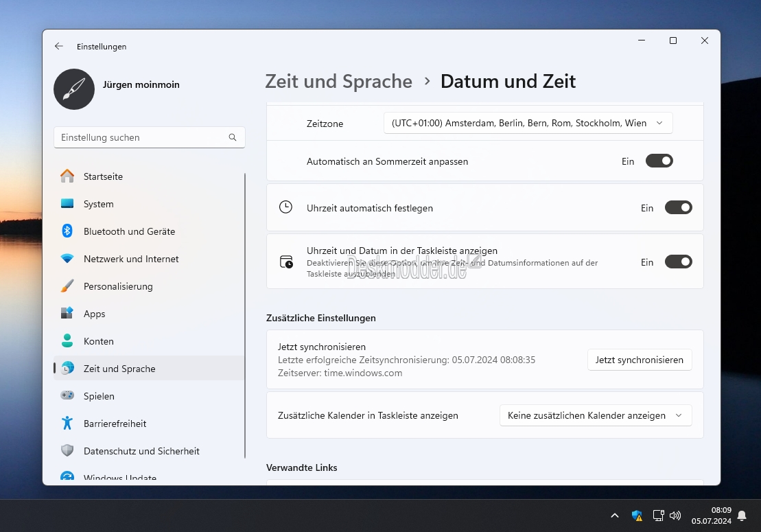Click the clock icon beside Uhrzeit automatisch festlegen
The width and height of the screenshot is (761, 532).
point(286,207)
